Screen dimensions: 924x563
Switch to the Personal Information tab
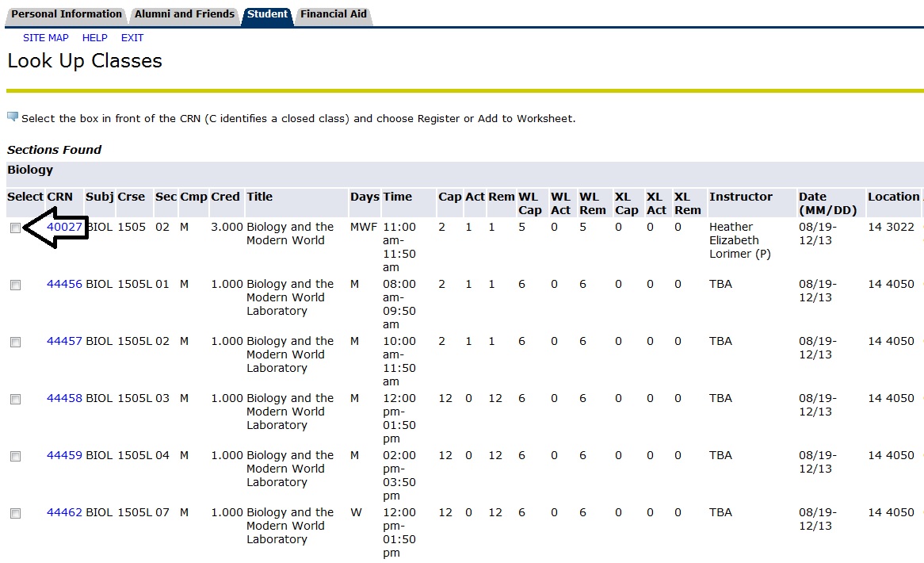(x=66, y=13)
